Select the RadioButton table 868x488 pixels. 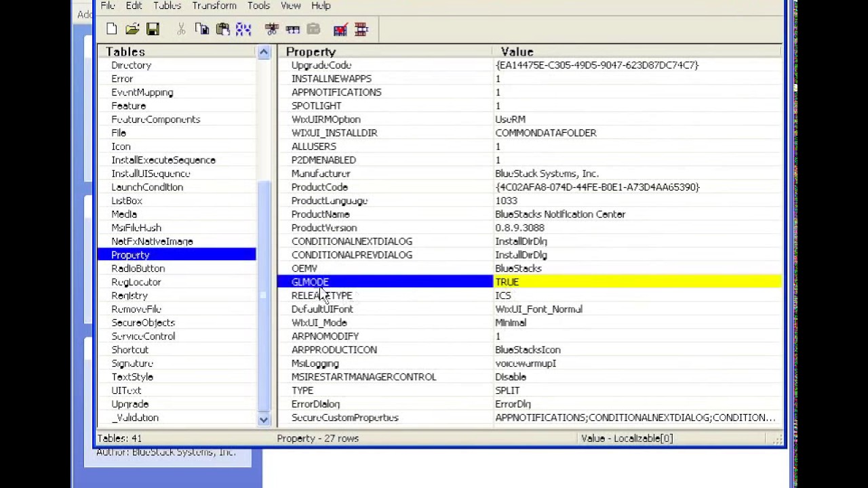tap(138, 268)
